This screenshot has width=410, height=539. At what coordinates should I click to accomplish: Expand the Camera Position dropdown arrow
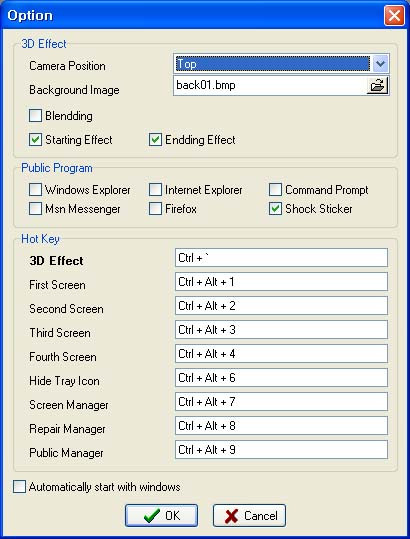pos(380,64)
